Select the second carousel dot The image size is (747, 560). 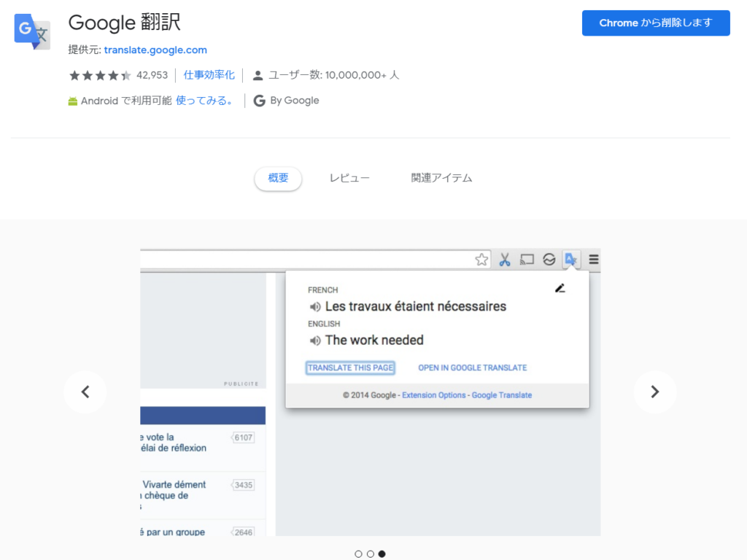click(370, 554)
